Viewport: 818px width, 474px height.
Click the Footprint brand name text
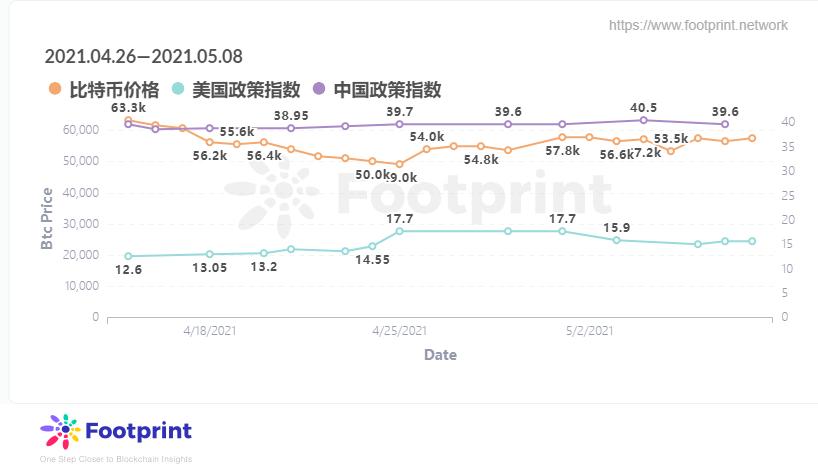point(138,431)
